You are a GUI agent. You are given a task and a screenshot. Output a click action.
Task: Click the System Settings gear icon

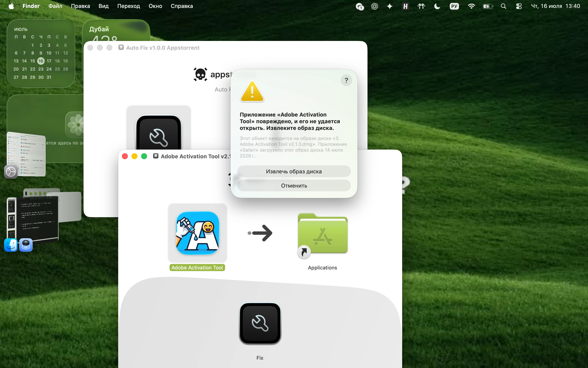point(11,172)
